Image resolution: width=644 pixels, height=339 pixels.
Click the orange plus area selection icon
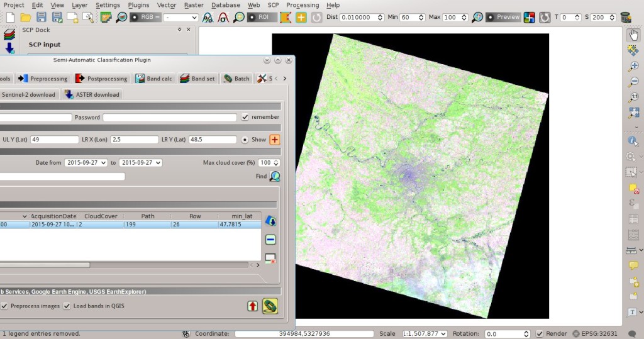(274, 140)
